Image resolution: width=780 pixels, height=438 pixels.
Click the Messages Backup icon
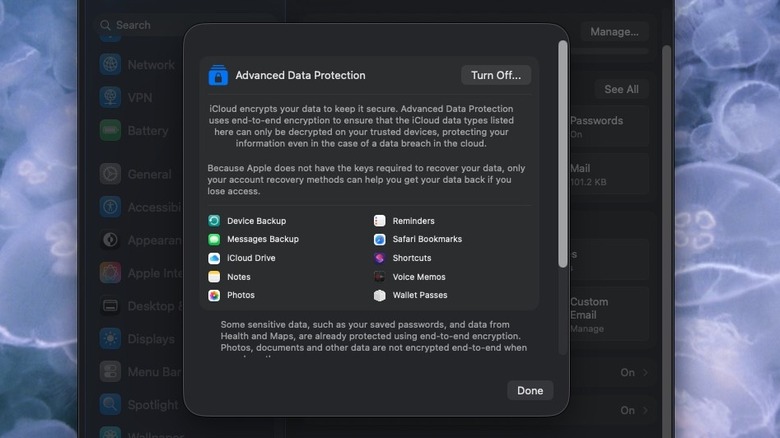click(214, 239)
